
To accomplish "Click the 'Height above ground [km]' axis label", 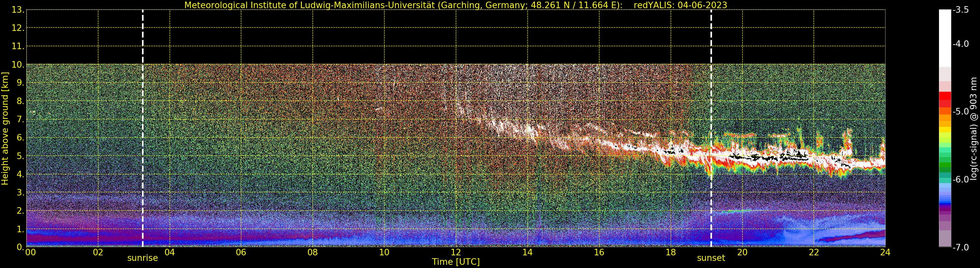I will [x=5, y=128].
